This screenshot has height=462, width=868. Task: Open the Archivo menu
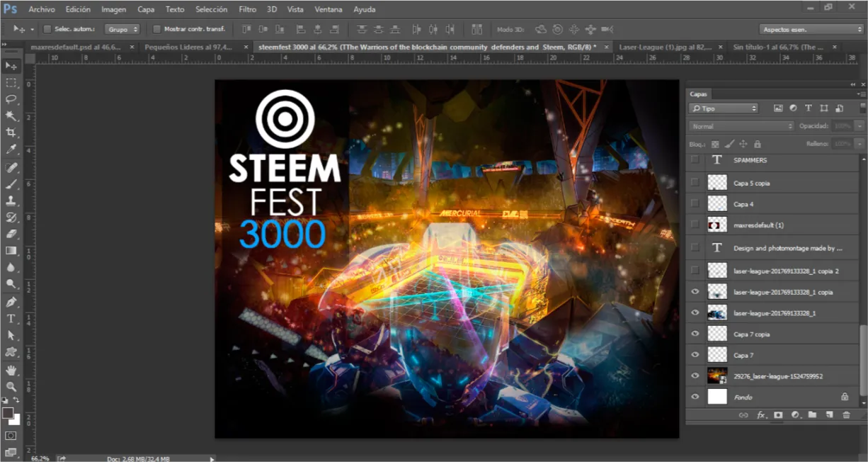[42, 10]
